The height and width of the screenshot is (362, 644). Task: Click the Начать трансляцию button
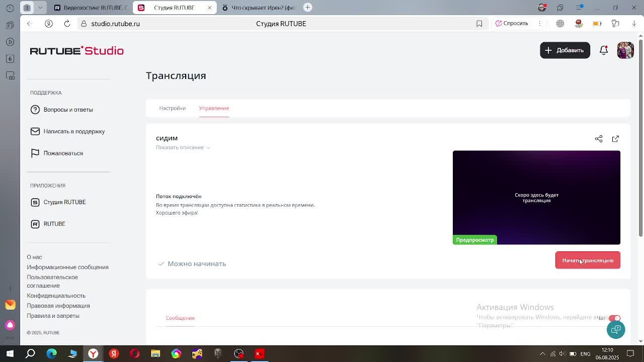point(588,260)
